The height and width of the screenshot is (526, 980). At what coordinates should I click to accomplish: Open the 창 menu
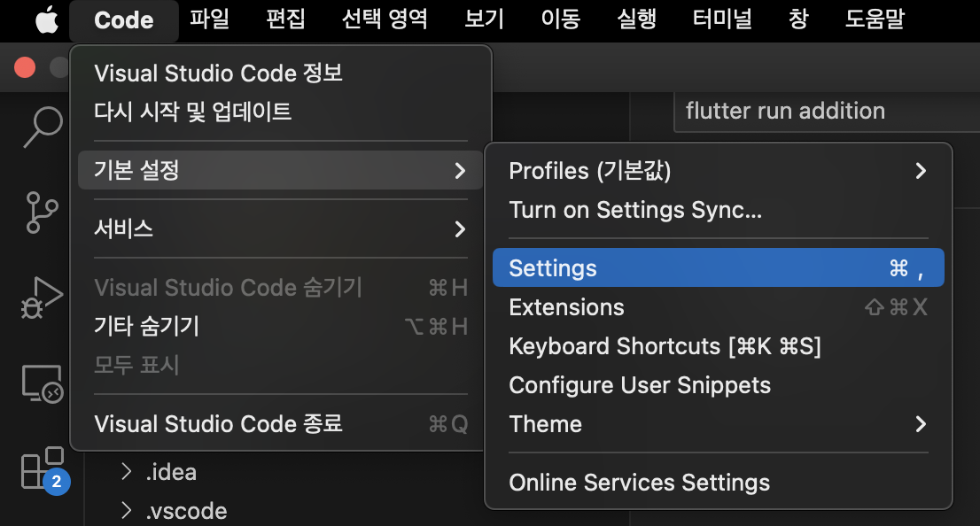[x=798, y=19]
